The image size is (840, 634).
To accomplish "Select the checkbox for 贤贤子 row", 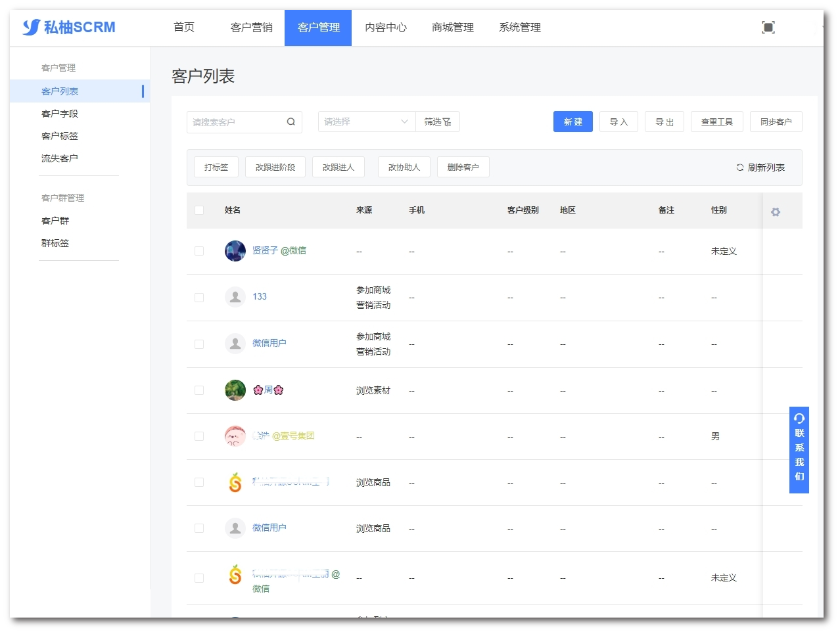I will point(199,251).
